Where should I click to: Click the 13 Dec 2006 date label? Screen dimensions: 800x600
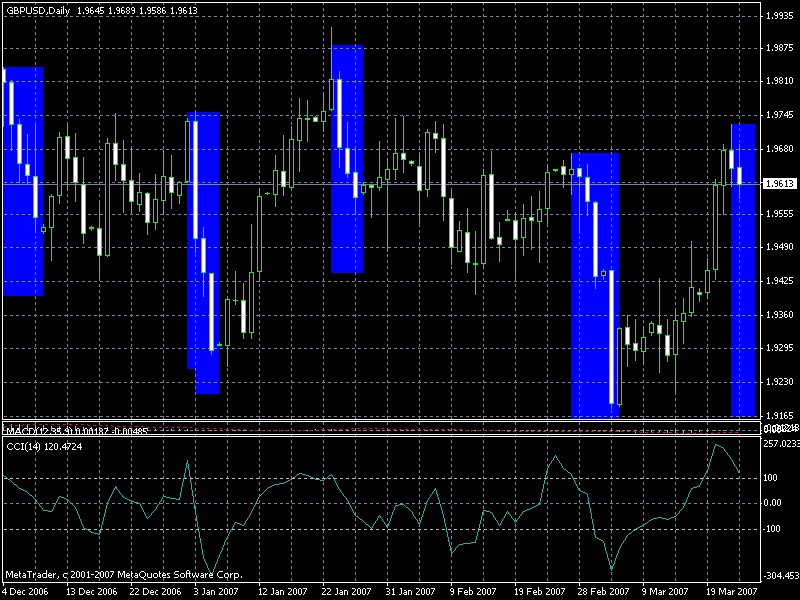click(91, 592)
